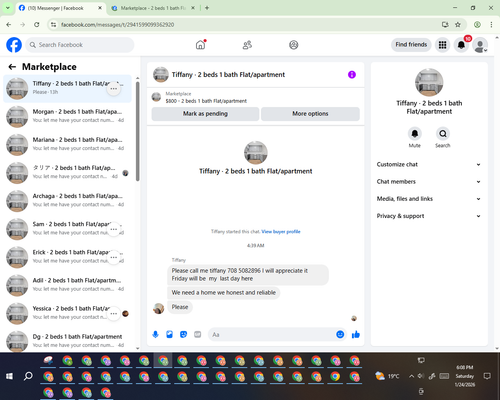Click the Facebook logo
Screen dimensions: 500x400
pyautogui.click(x=14, y=45)
